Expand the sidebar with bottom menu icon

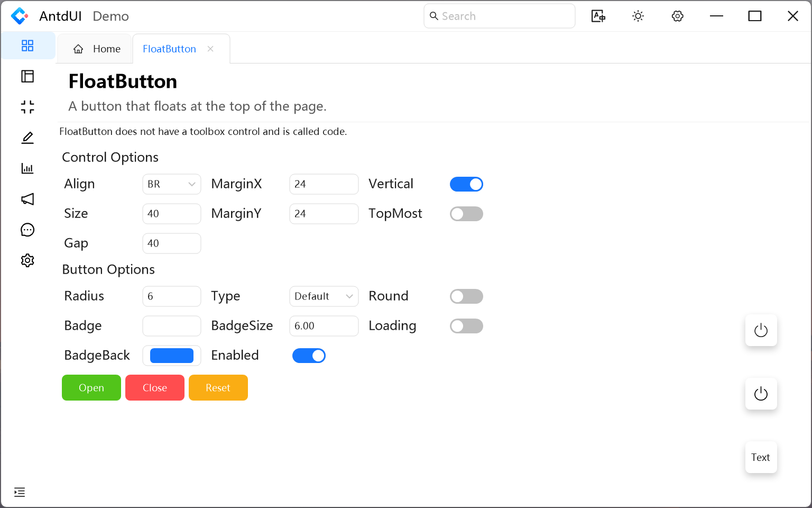20,492
